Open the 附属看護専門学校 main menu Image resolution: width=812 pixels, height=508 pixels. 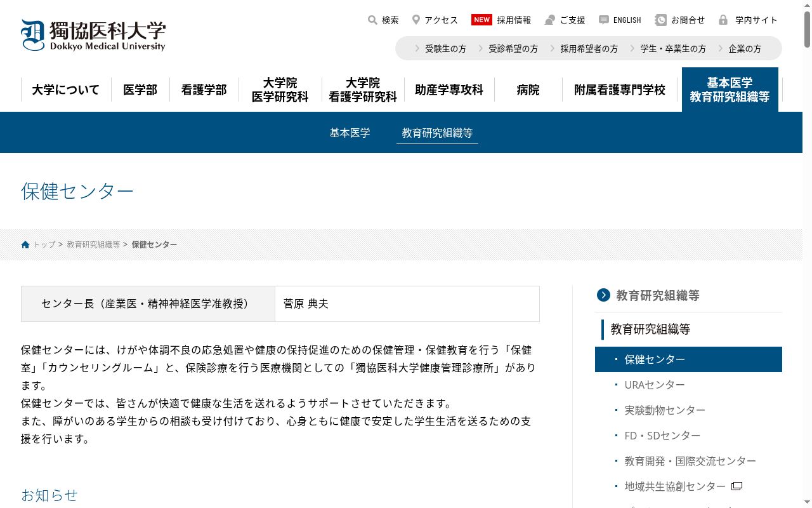coord(620,90)
